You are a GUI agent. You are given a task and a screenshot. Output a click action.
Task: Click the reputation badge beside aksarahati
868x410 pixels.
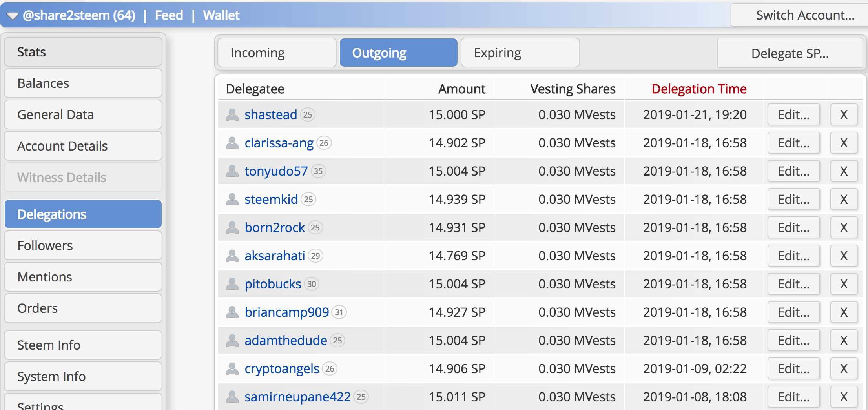[315, 256]
